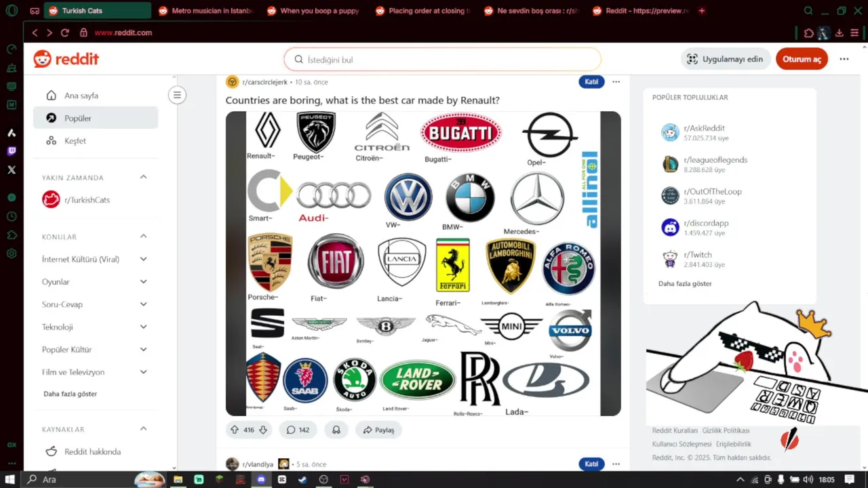
Task: Open settings gear icon in browser sidebar
Action: [x=12, y=253]
